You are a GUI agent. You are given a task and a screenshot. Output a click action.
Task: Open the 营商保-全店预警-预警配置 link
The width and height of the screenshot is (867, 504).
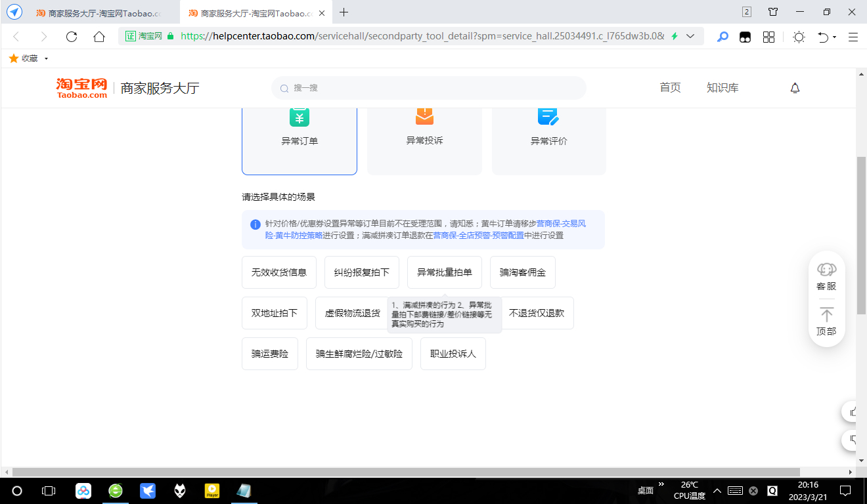click(478, 236)
